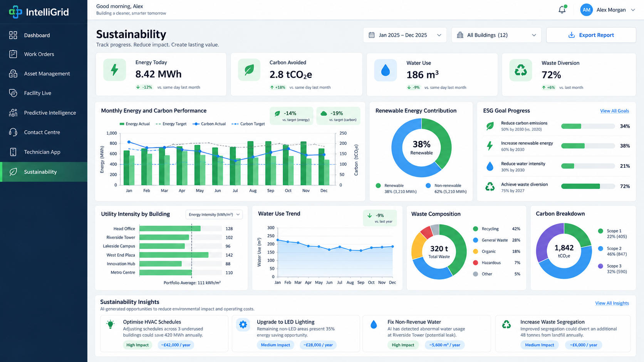Click the Increase renewable energy bolt icon
The image size is (644, 362).
(490, 146)
